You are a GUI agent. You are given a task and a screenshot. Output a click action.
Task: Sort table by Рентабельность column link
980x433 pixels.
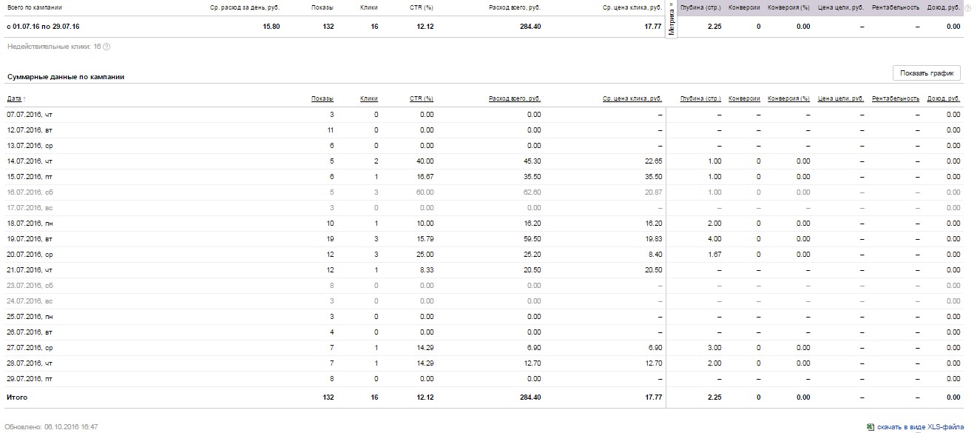(896, 98)
